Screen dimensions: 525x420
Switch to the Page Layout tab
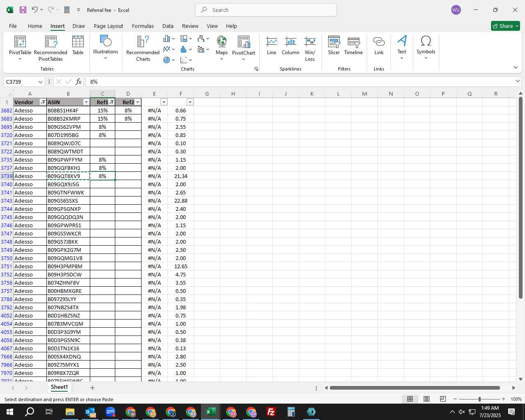click(x=108, y=26)
